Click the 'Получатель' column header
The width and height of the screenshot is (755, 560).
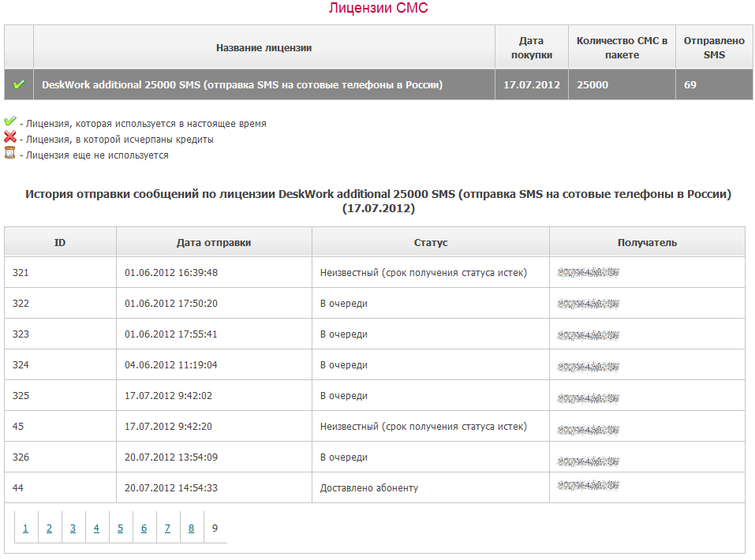[647, 242]
